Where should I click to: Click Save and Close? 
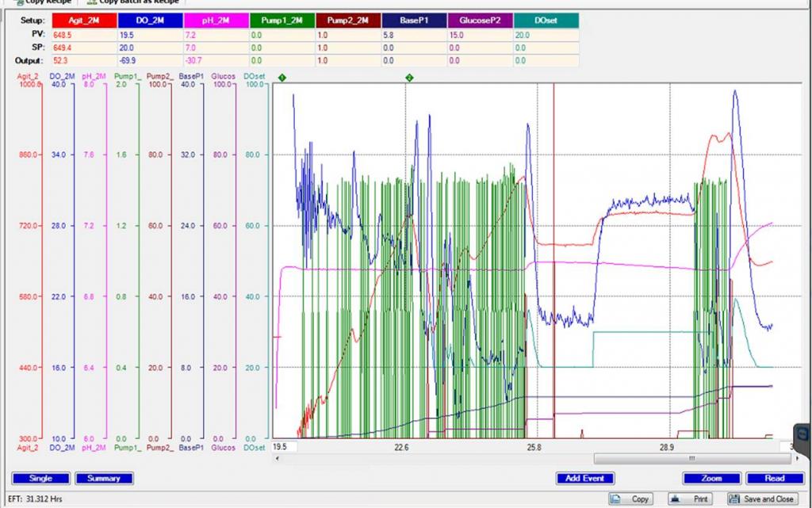(762, 498)
